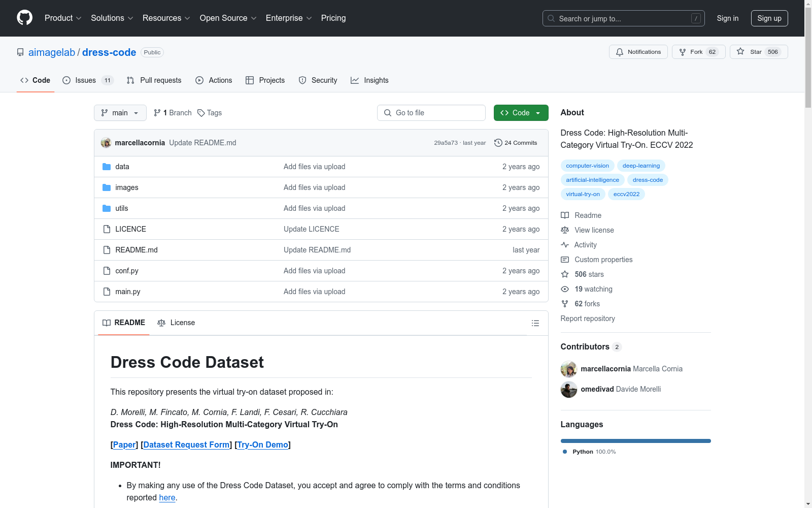Screen dimensions: 812x508
Task: Click the Notifications bell button
Action: [638, 52]
